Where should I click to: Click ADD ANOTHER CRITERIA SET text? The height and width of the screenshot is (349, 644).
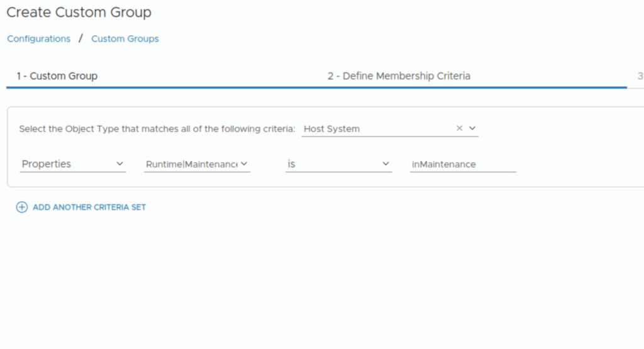89,207
